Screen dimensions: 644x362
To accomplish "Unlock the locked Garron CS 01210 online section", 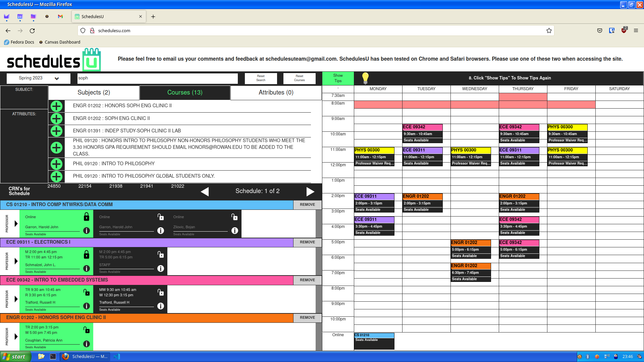I will point(87,217).
